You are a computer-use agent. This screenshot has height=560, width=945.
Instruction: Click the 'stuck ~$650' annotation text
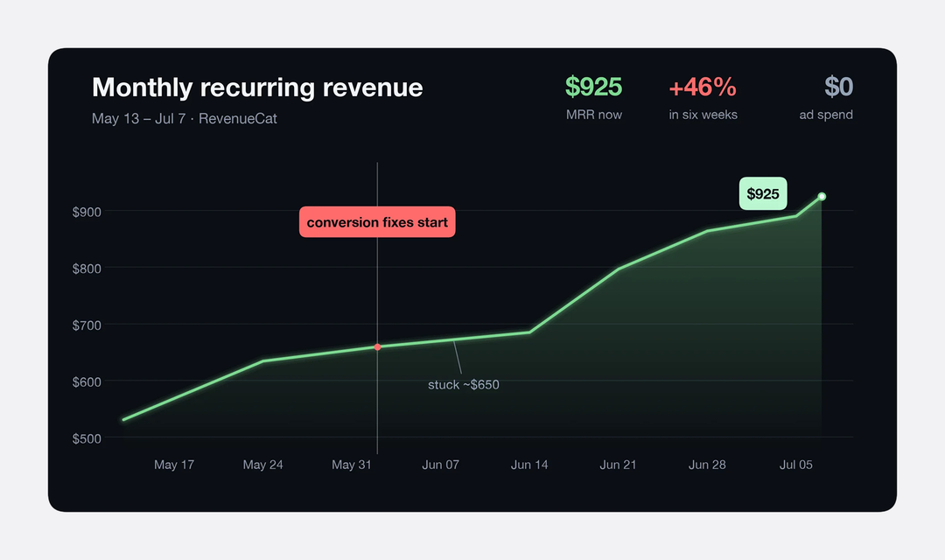click(x=464, y=385)
